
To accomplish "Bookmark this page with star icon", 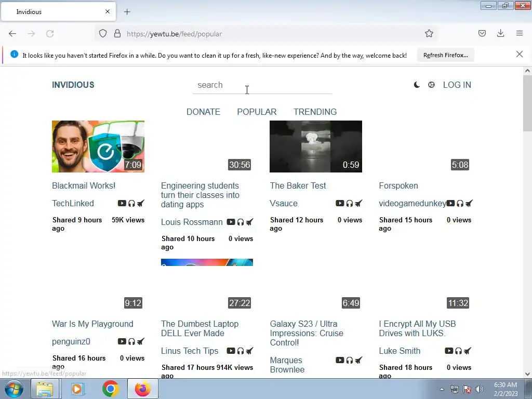I will (x=429, y=34).
